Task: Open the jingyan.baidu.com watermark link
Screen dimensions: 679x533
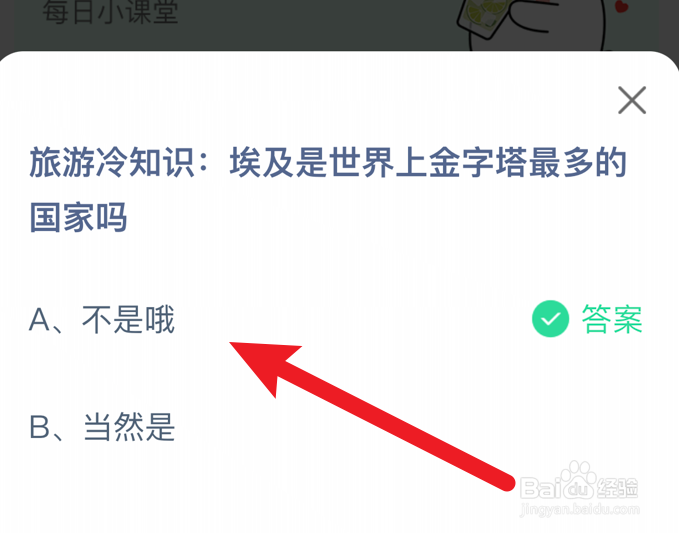Action: (579, 510)
